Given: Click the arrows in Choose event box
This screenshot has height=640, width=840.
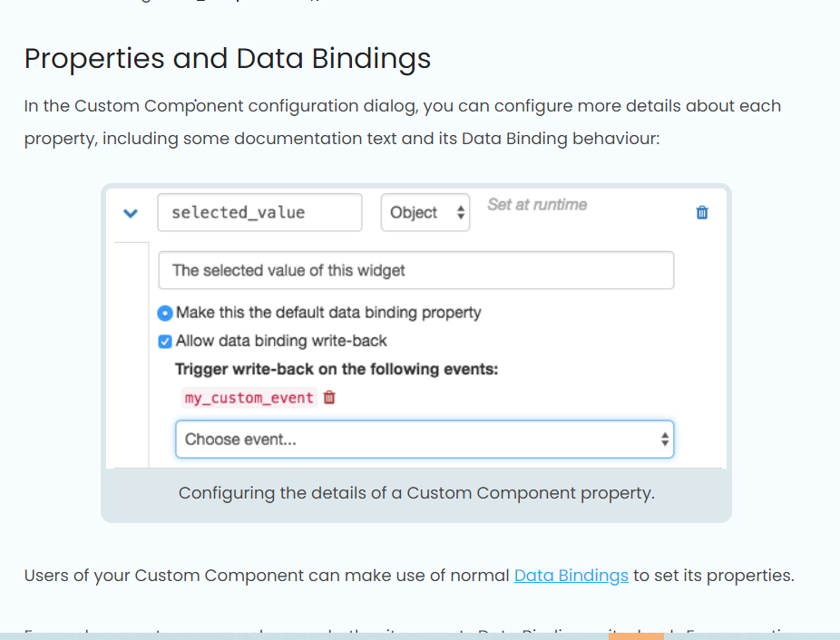Looking at the screenshot, I should click(x=665, y=439).
